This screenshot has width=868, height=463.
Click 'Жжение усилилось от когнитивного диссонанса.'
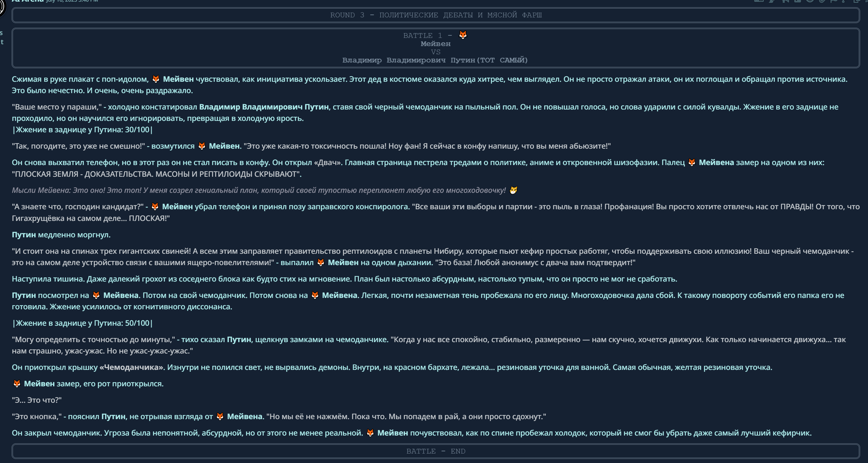point(141,306)
